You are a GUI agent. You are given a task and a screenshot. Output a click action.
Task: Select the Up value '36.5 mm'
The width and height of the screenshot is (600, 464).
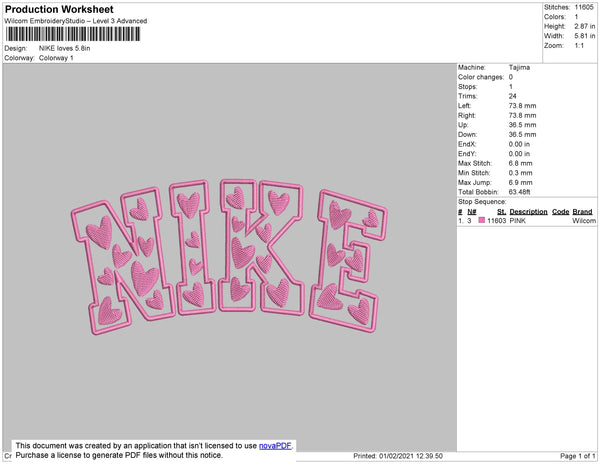pyautogui.click(x=522, y=125)
